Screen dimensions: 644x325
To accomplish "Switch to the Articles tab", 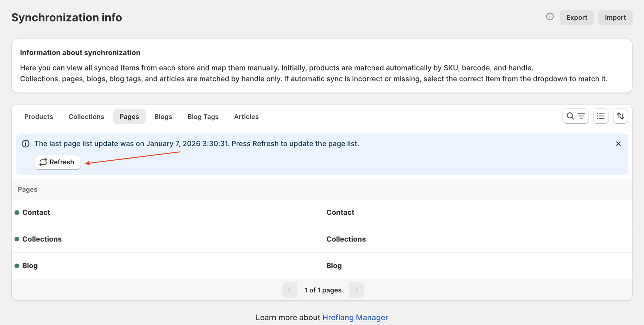I will pos(246,117).
